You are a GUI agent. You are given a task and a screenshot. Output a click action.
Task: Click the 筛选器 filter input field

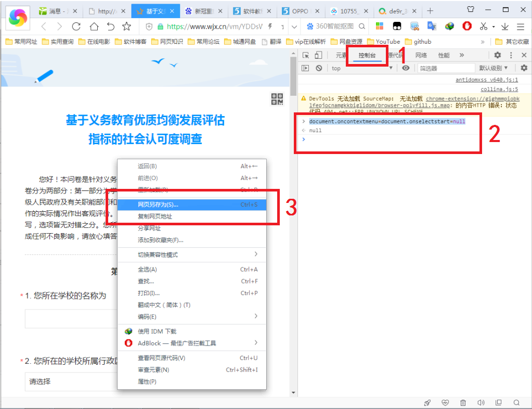pyautogui.click(x=447, y=68)
